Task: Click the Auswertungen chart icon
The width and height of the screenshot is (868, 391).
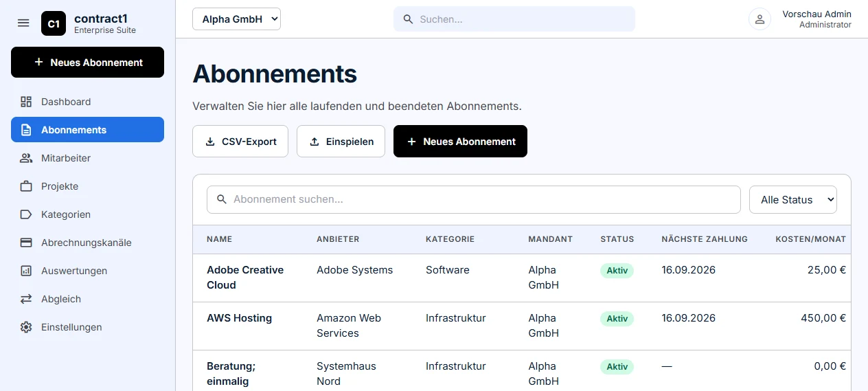Action: click(x=26, y=271)
